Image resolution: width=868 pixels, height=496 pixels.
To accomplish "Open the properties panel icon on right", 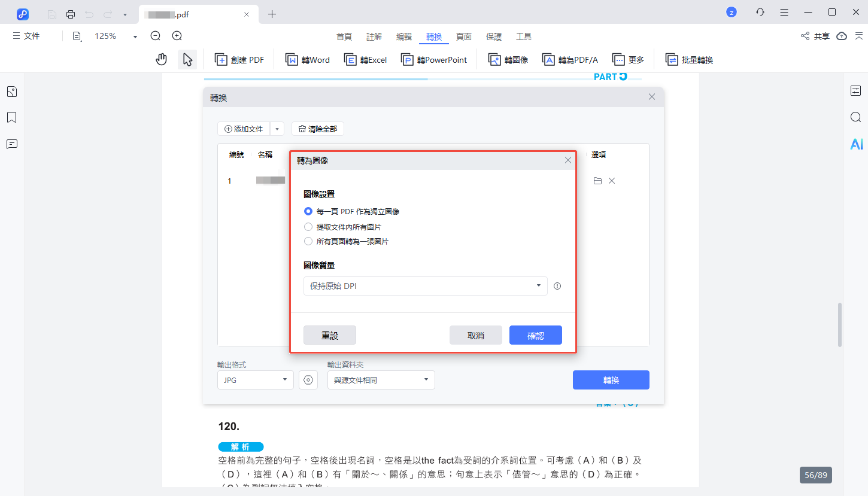I will point(855,91).
